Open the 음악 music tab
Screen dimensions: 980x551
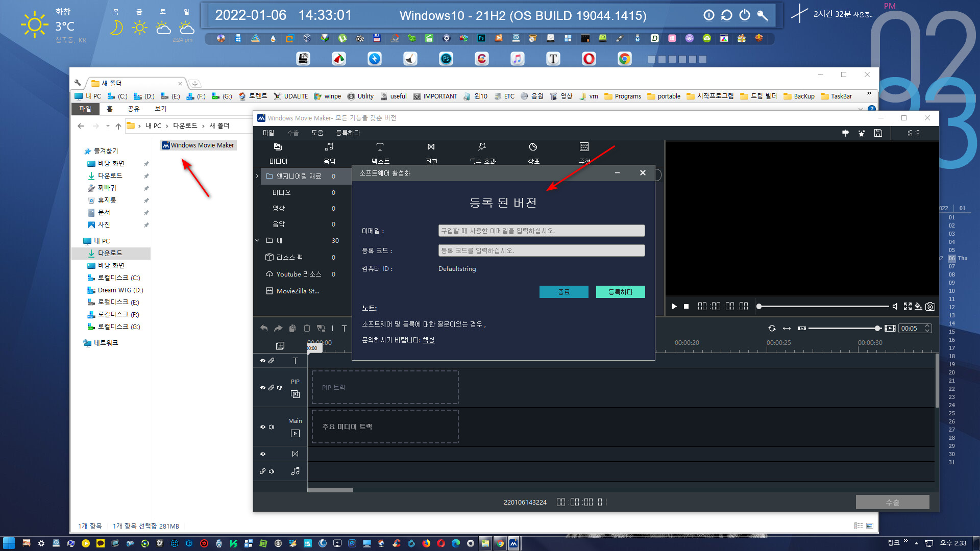(x=329, y=153)
